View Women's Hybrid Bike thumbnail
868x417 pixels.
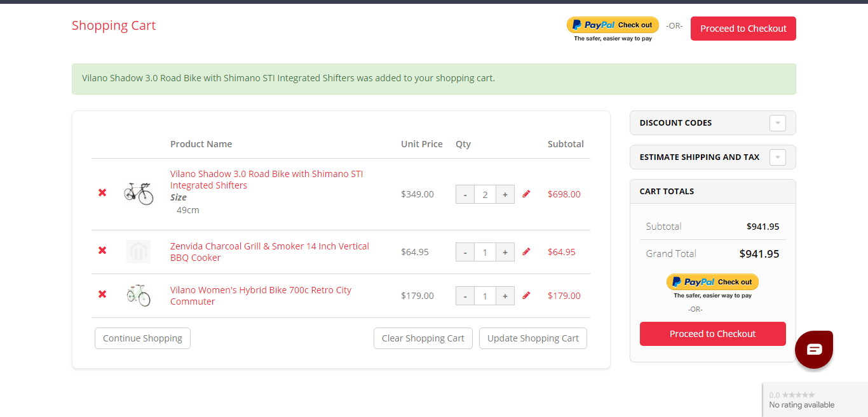point(139,295)
